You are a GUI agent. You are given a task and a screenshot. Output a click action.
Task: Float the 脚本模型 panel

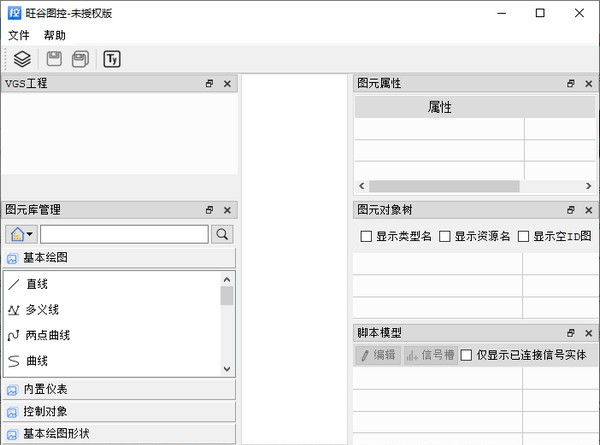point(571,333)
